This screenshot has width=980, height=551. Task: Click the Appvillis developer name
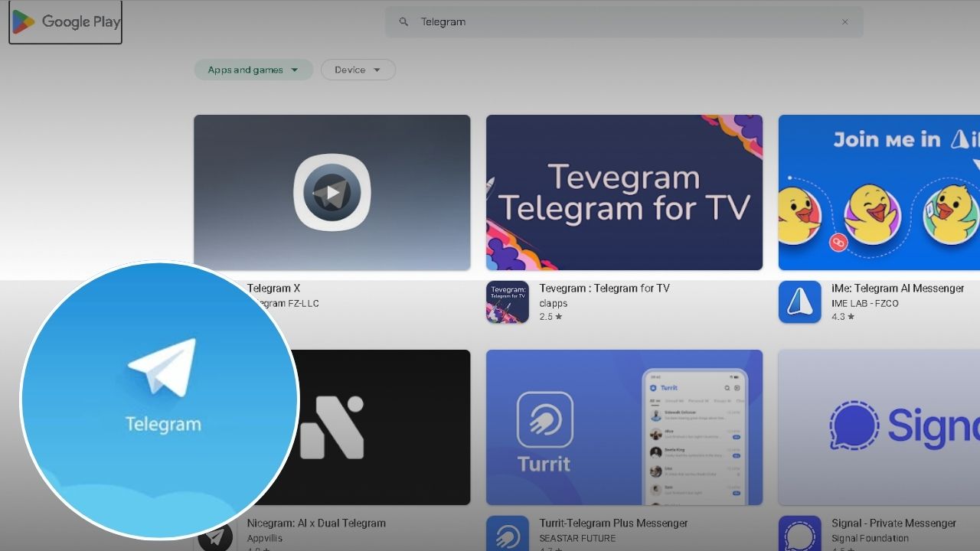[x=265, y=538]
